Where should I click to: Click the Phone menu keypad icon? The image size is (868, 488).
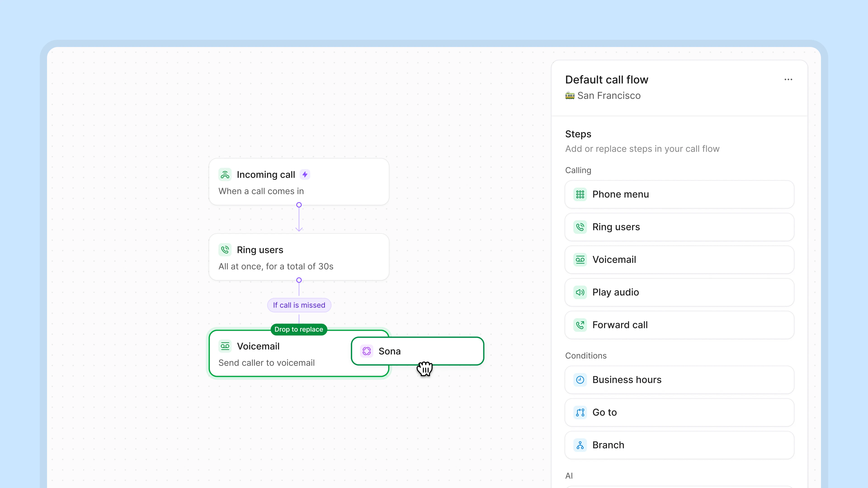pos(580,194)
